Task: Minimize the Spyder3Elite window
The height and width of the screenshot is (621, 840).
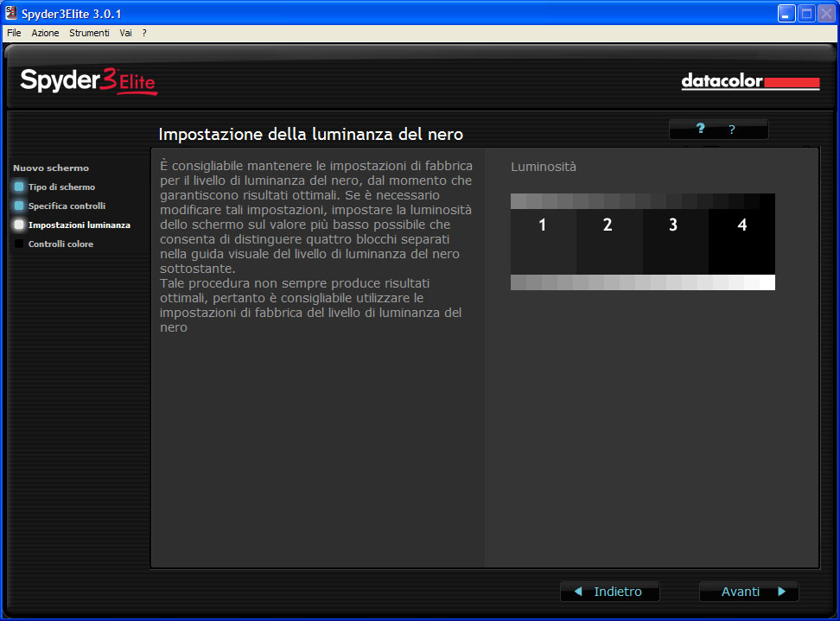Action: (x=786, y=13)
